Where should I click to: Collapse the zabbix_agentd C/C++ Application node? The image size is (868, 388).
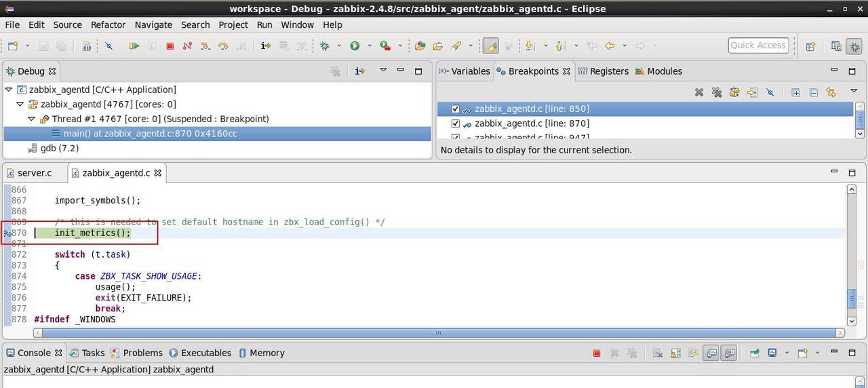tap(9, 90)
